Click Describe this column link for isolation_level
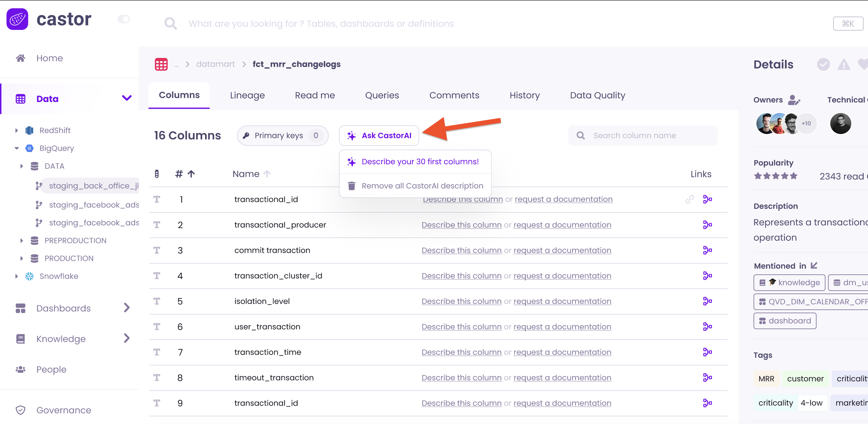This screenshot has width=868, height=424. pyautogui.click(x=461, y=301)
